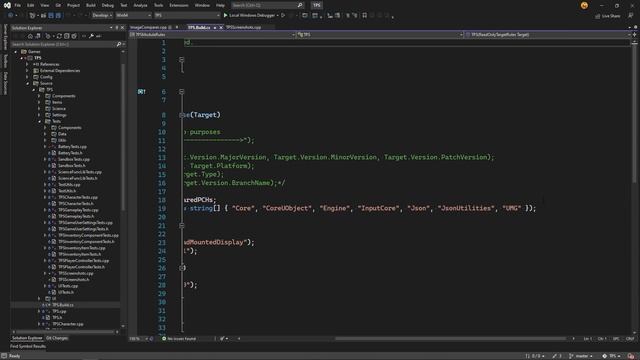This screenshot has width=640, height=360.
Task: Open the Build menu
Action: tap(91, 5)
